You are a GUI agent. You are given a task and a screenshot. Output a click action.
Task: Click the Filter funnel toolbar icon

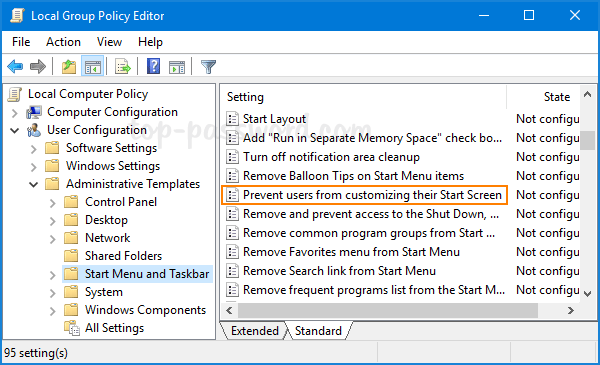(x=209, y=67)
